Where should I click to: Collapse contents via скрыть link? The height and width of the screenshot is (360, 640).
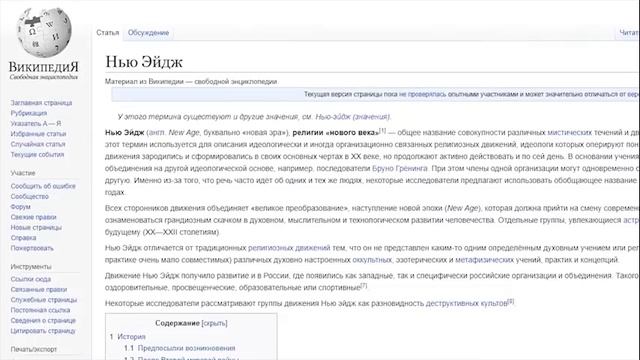pos(215,323)
